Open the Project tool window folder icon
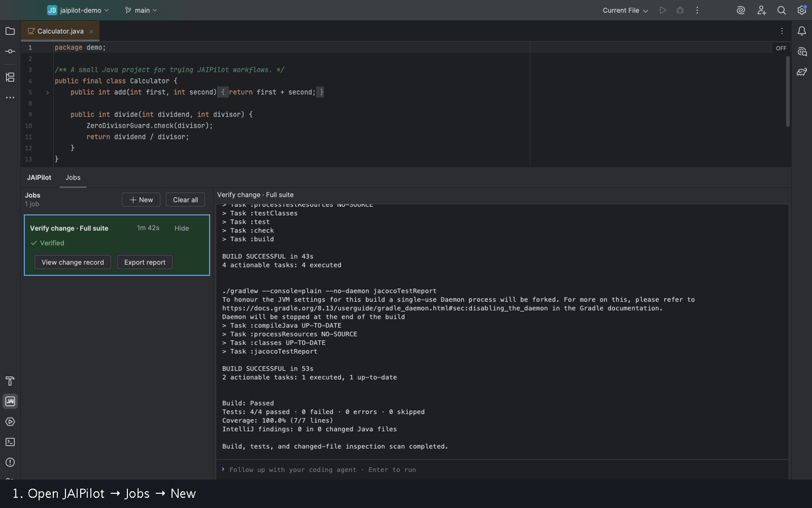812x508 pixels. coord(10,31)
